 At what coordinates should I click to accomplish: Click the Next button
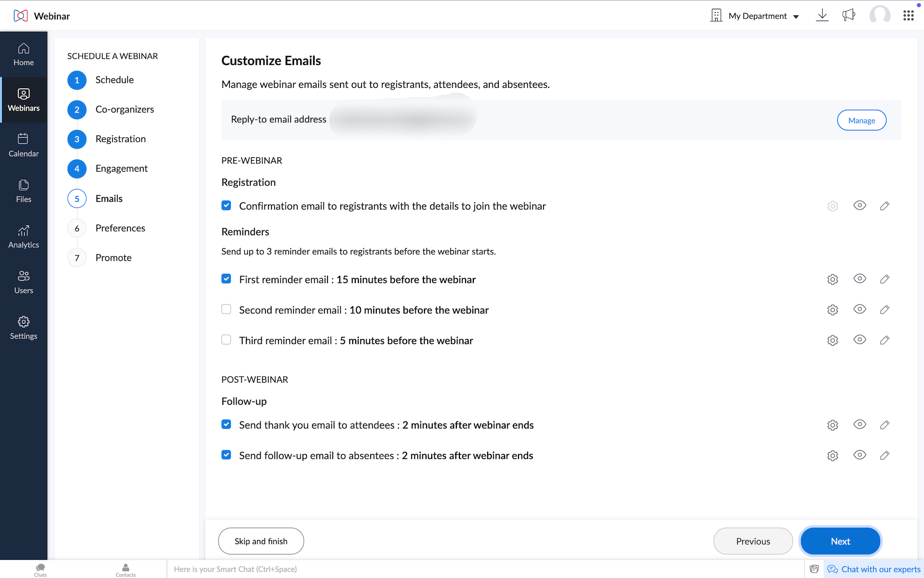coord(840,541)
